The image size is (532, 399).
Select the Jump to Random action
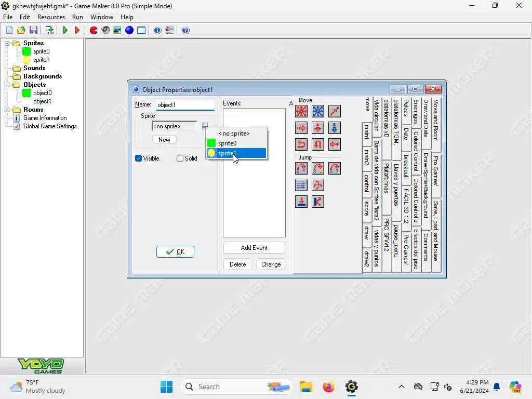(335, 168)
